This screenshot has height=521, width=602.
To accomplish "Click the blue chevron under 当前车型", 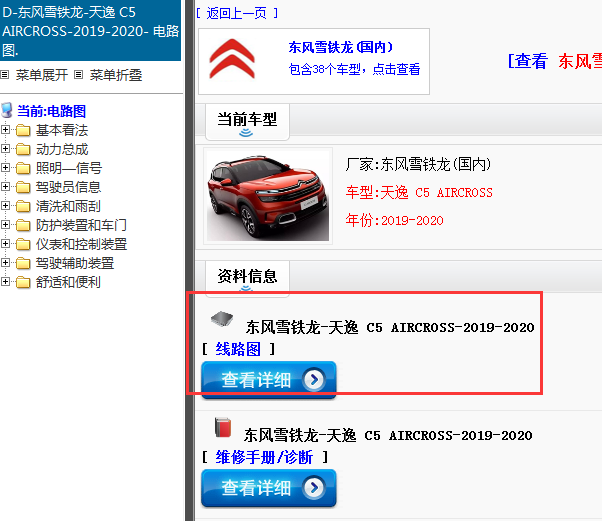I will (246, 133).
